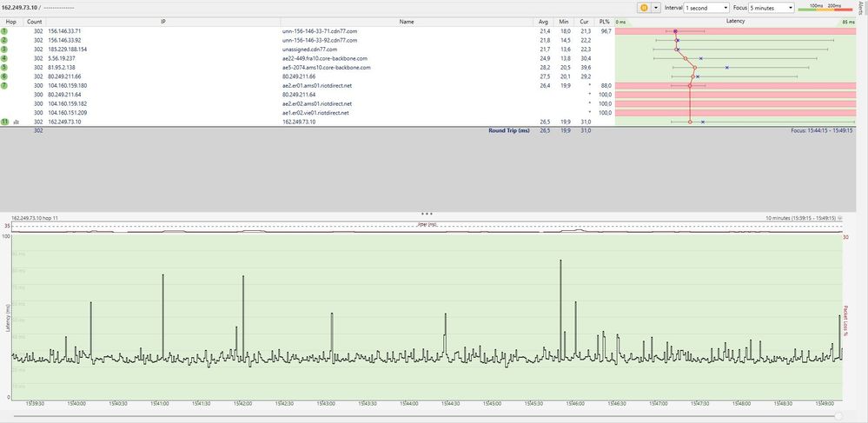868x423 pixels.
Task: Click hostname ae5-2074.ams10.core-backbone.com
Action: tap(326, 68)
